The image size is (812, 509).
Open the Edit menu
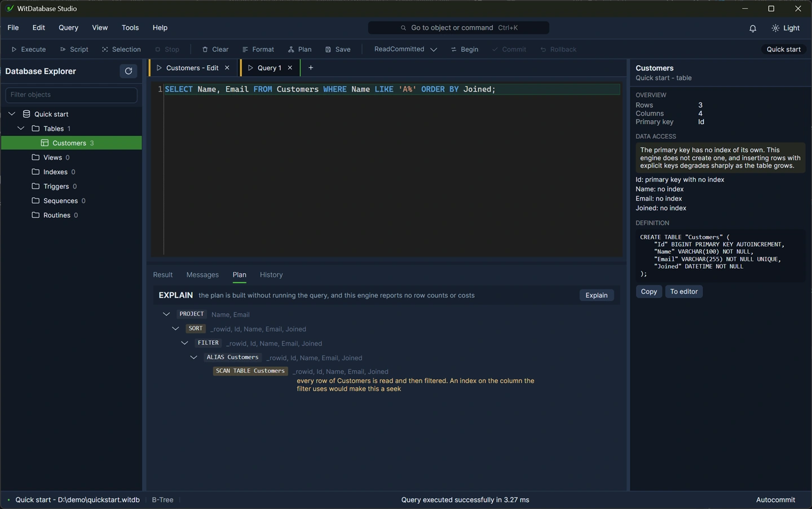click(39, 28)
